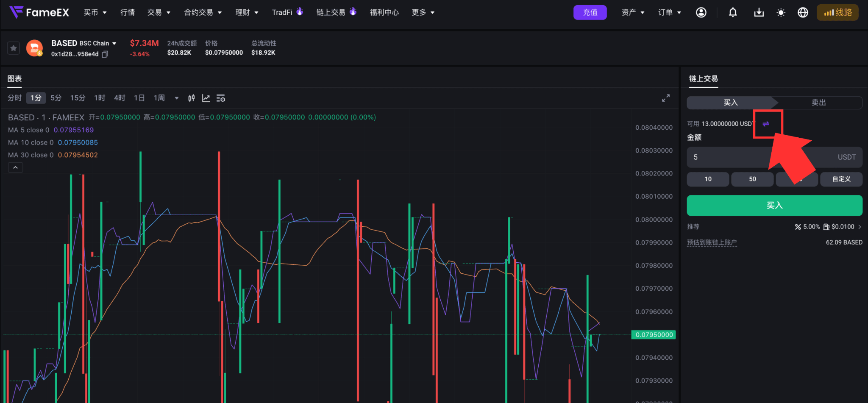Go to 行情 markets page
Screen dimensions: 868x403
pyautogui.click(x=128, y=13)
